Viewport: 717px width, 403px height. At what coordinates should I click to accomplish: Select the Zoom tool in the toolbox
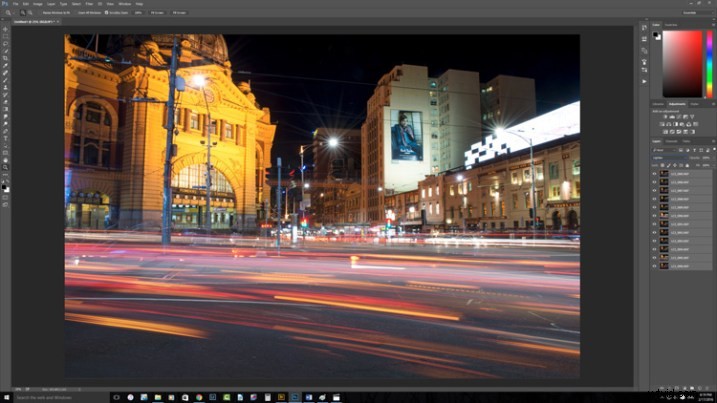5,168
